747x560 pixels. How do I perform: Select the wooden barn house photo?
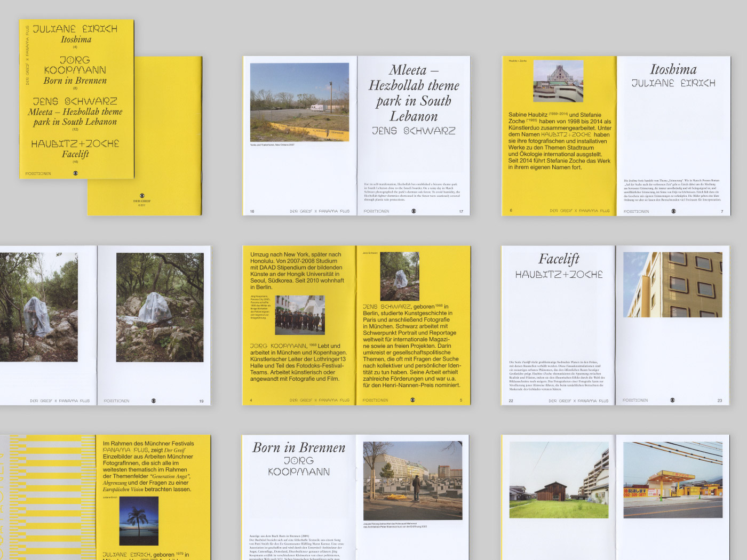pos(559,479)
